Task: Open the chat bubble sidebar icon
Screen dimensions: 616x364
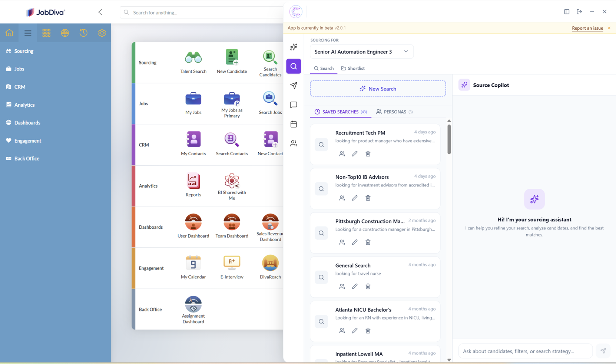Action: (x=294, y=105)
